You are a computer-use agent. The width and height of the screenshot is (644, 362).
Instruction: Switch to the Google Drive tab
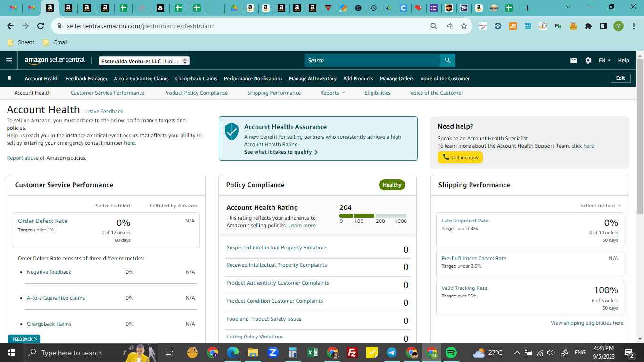[234, 8]
